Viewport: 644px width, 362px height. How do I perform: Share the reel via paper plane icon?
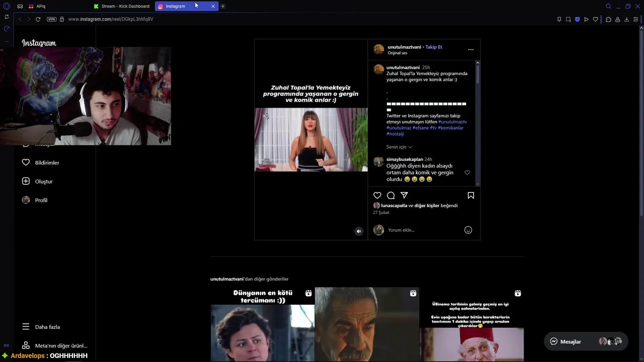(x=404, y=195)
